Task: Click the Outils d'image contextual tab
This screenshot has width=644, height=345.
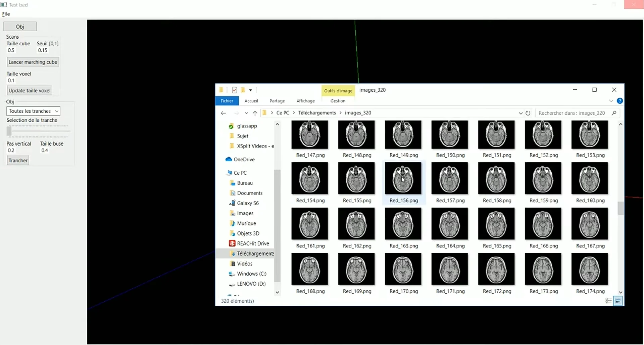Action: point(338,91)
